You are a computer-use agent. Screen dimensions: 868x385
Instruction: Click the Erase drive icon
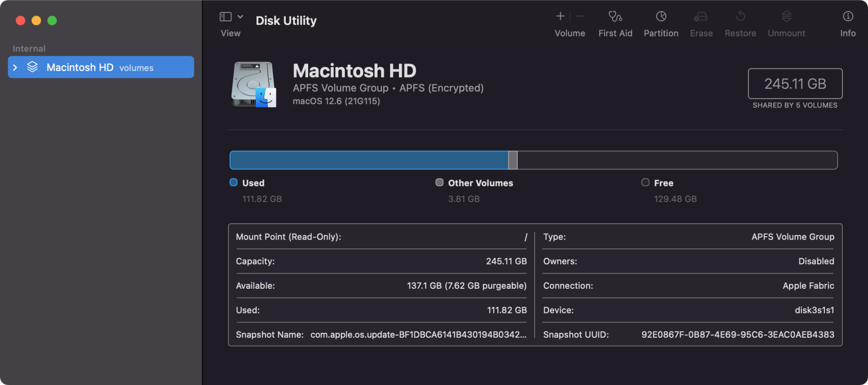coord(701,16)
